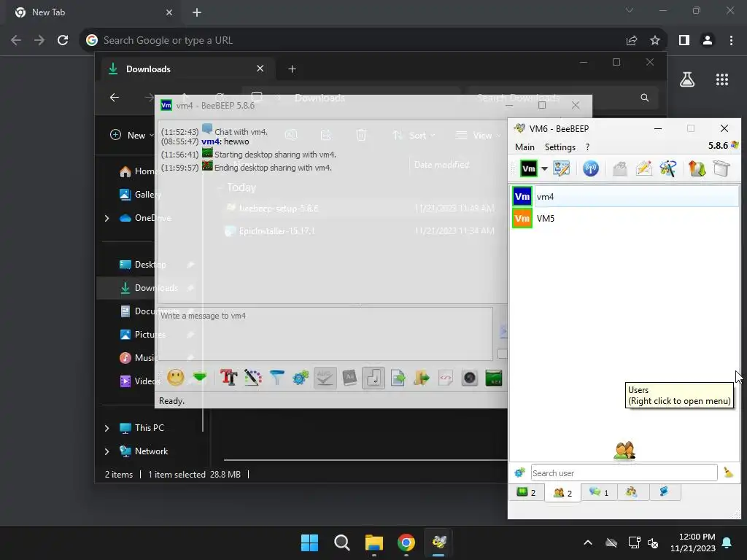747x560 pixels.
Task: Open the font chooser TT icon
Action: pyautogui.click(x=228, y=378)
